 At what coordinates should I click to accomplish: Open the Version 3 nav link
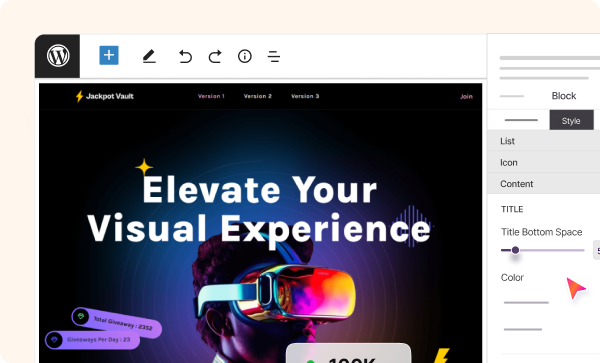(305, 96)
